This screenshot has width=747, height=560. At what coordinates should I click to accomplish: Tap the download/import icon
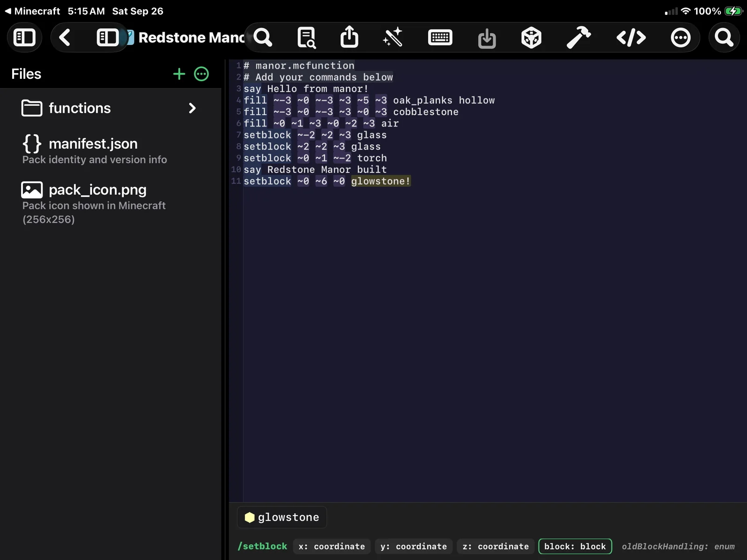(487, 38)
